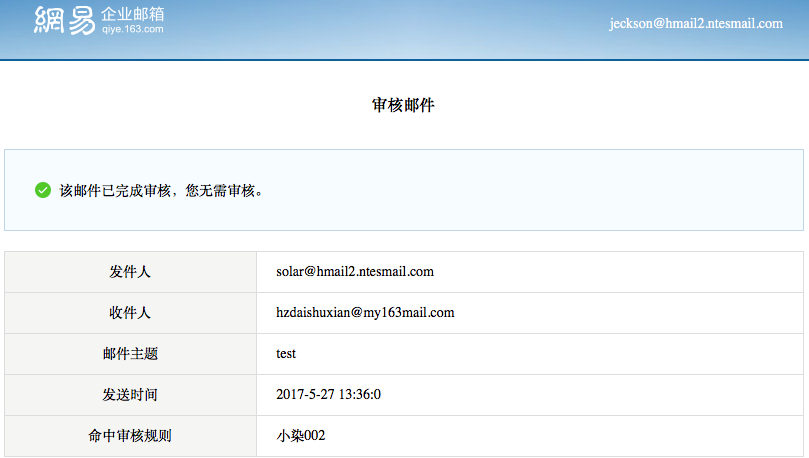Select the 收件人 label cell
This screenshot has width=809, height=458.
pyautogui.click(x=130, y=313)
